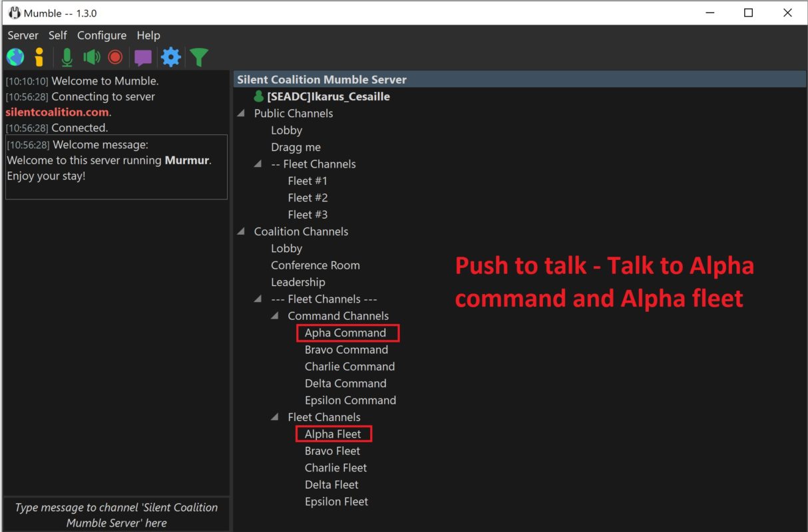Image resolution: width=808 pixels, height=532 pixels.
Task: Deafen yourself with the speaker icon
Action: (x=92, y=57)
